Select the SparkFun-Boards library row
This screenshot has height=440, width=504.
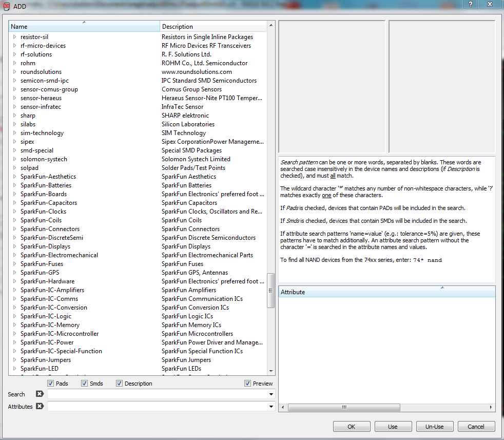pos(138,194)
